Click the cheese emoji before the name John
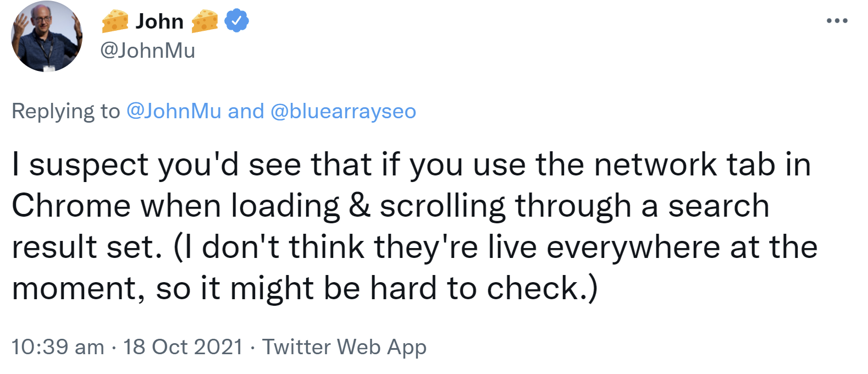This screenshot has width=868, height=374. pyautogui.click(x=115, y=21)
